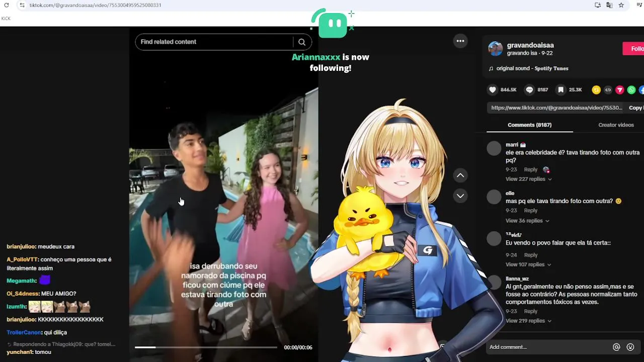Screen dimensions: 644x362
Task: Save video with bookmark icon
Action: point(560,89)
